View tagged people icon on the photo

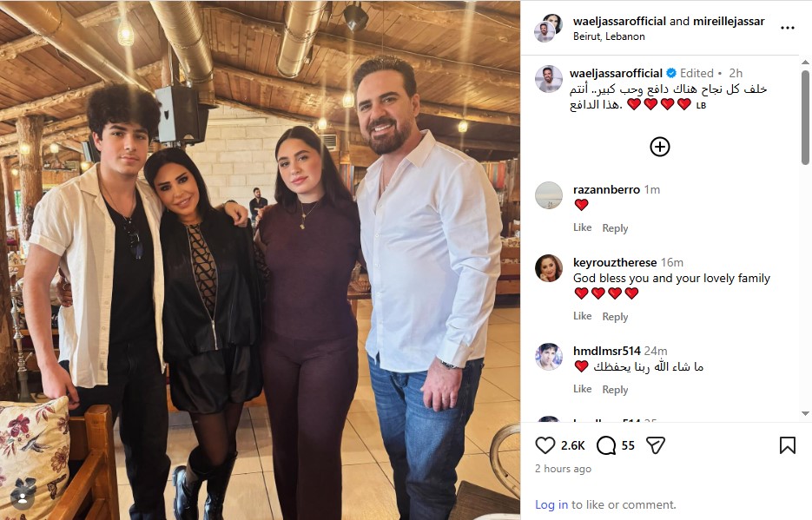(x=23, y=497)
